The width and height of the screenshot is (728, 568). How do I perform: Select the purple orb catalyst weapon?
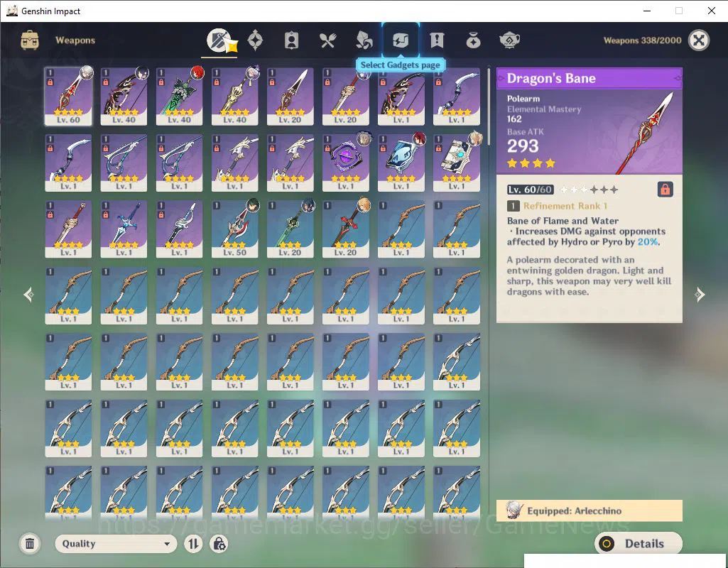(x=345, y=163)
